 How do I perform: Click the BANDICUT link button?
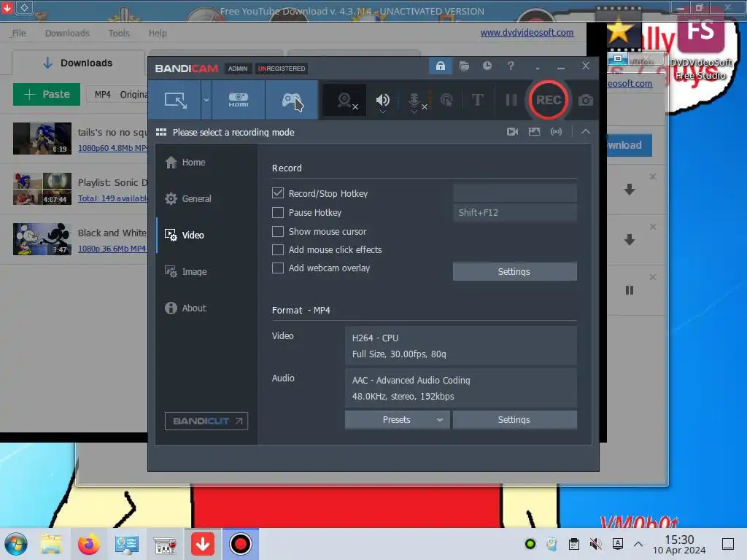pyautogui.click(x=206, y=421)
